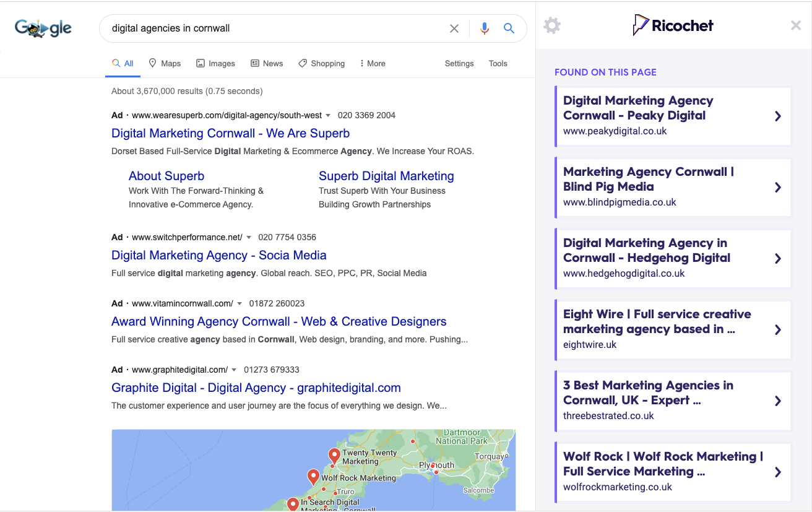Click the www.hedgehogdigital.co.uk URL text
The width and height of the screenshot is (812, 512).
coord(624,274)
